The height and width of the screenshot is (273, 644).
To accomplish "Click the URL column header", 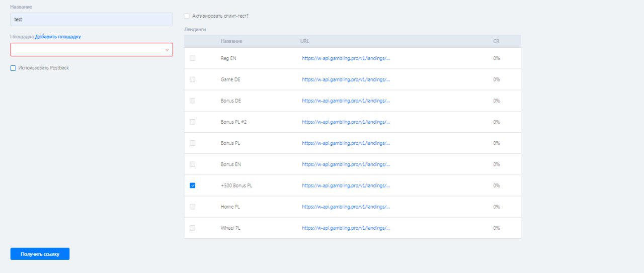I will (304, 41).
